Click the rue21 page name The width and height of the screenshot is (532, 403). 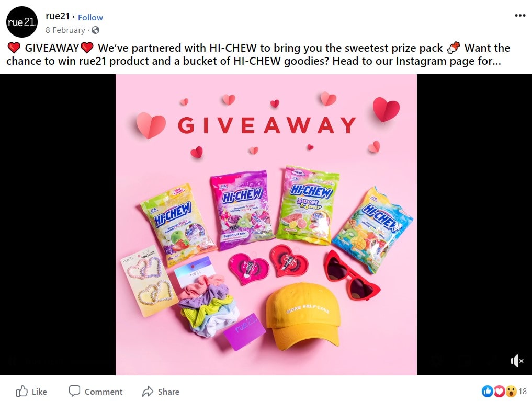(58, 16)
